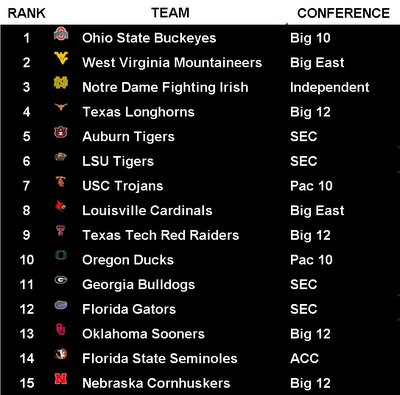
Task: Click the RANK column header
Action: (x=27, y=13)
